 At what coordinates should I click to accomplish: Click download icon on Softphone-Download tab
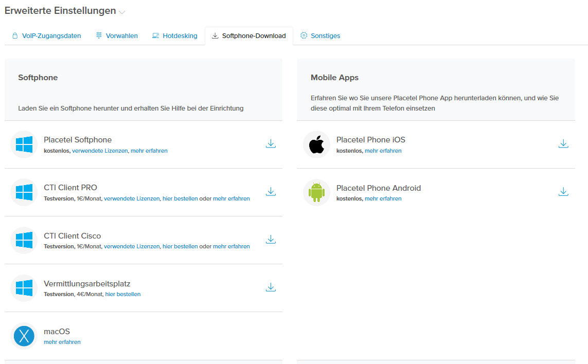(x=215, y=35)
